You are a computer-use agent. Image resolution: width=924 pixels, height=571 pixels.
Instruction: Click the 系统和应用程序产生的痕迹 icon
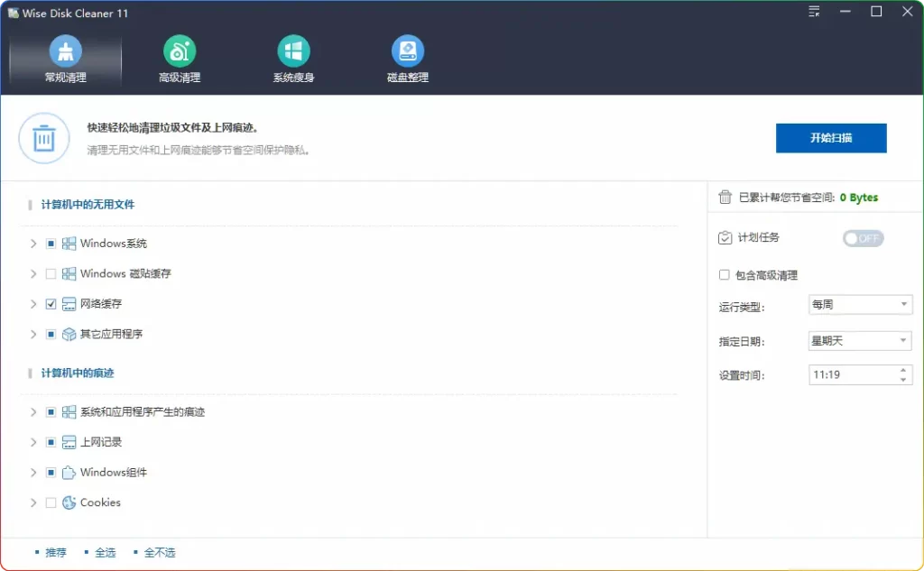point(69,412)
